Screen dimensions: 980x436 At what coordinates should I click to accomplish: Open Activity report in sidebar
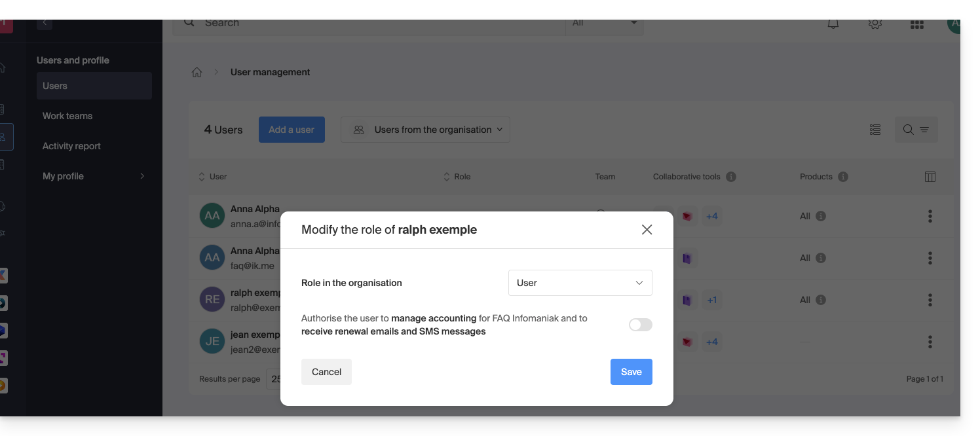click(71, 146)
